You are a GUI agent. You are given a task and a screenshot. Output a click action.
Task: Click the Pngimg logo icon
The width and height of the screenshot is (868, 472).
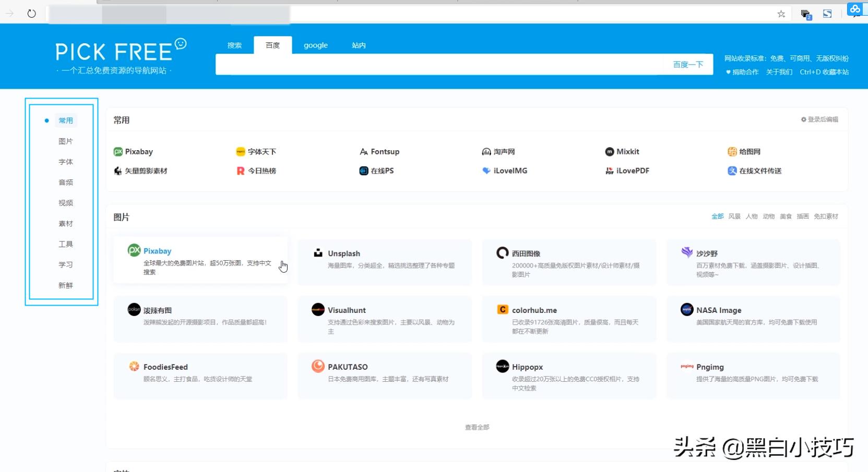tap(687, 367)
